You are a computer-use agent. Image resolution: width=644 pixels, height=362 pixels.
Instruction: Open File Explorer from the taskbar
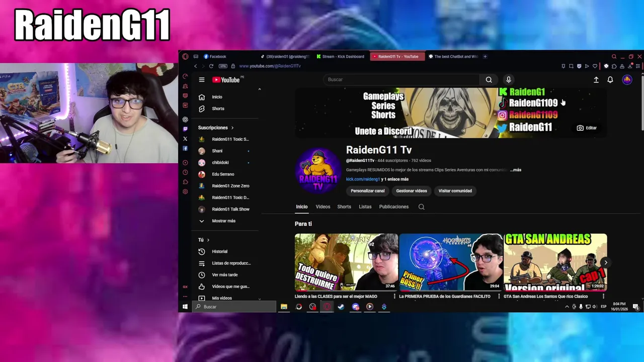[284, 307]
